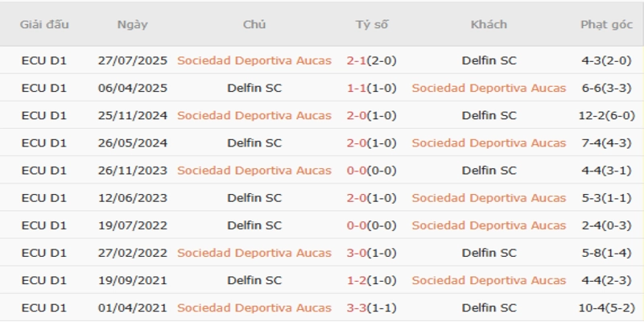Select the 'Khách' away team header
The height and width of the screenshot is (322, 644).
tap(489, 24)
